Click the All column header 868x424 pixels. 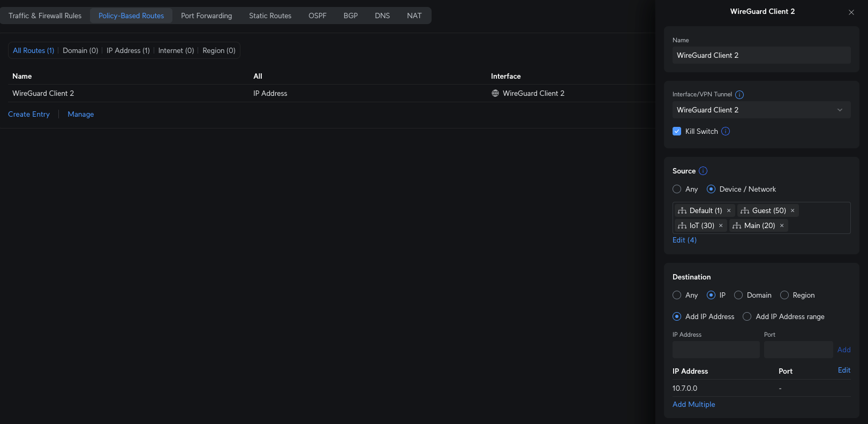[x=258, y=76]
